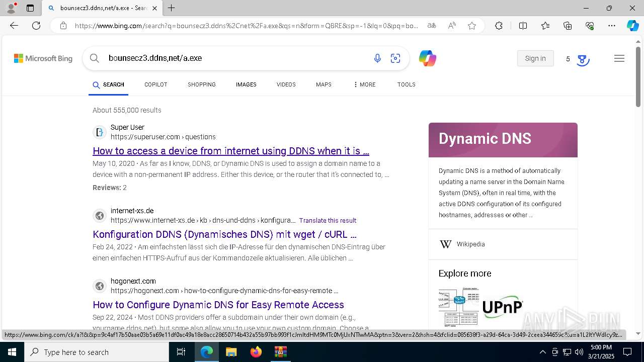Click Translate this result link
This screenshot has height=362, width=644.
tap(328, 221)
